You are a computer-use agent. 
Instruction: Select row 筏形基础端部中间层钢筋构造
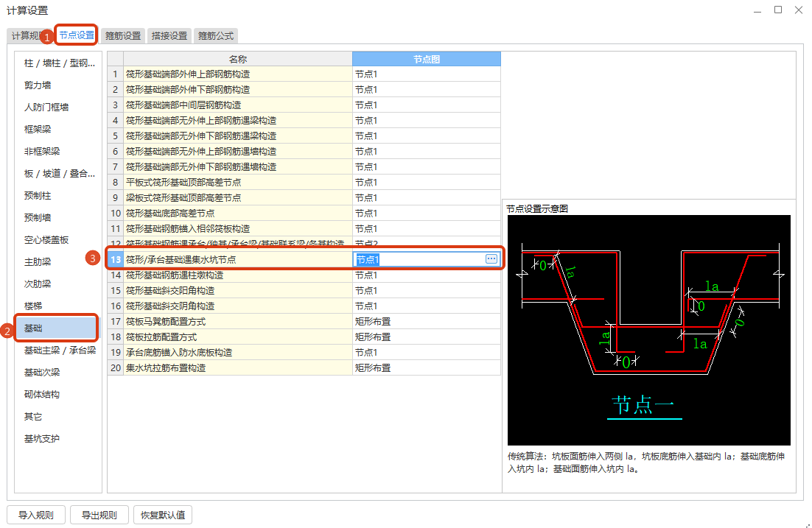point(304,105)
